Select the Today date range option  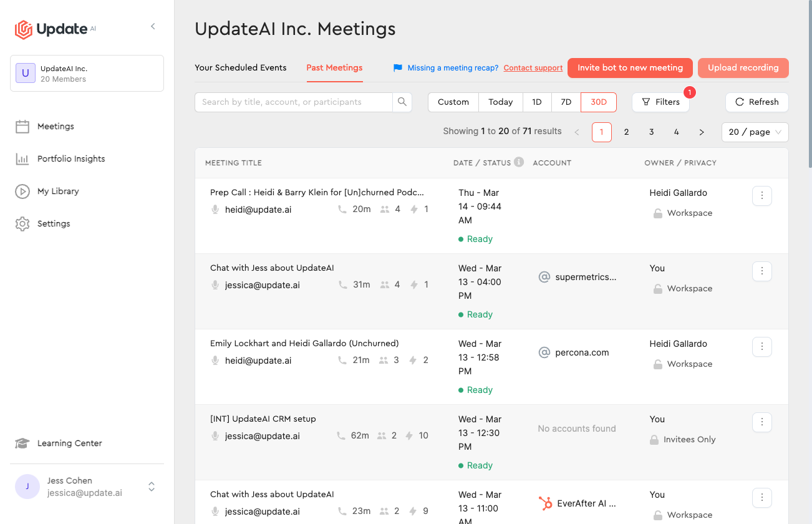500,102
